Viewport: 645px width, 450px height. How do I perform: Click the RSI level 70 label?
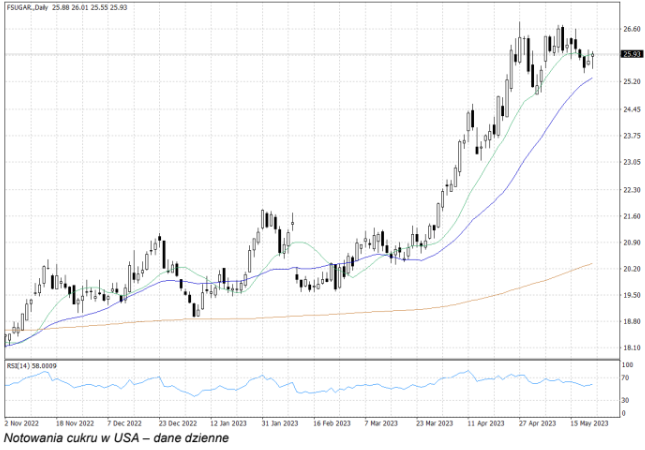pos(625,378)
